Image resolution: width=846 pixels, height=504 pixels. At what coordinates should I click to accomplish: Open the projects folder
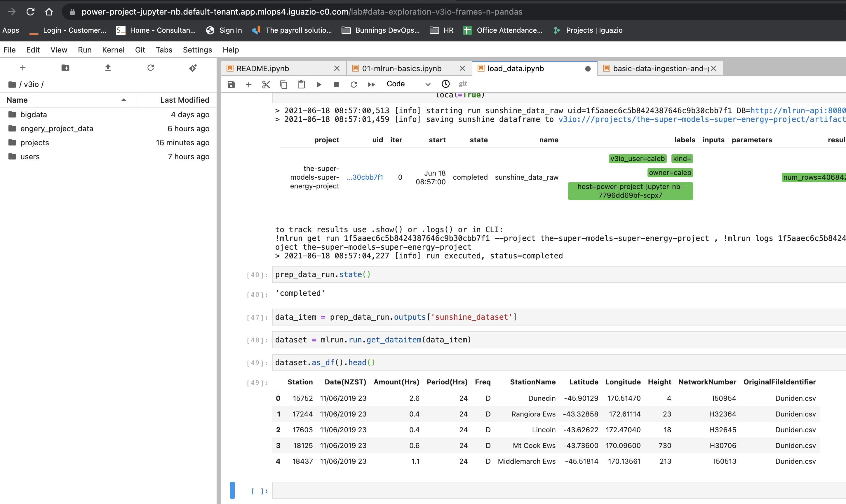click(34, 143)
